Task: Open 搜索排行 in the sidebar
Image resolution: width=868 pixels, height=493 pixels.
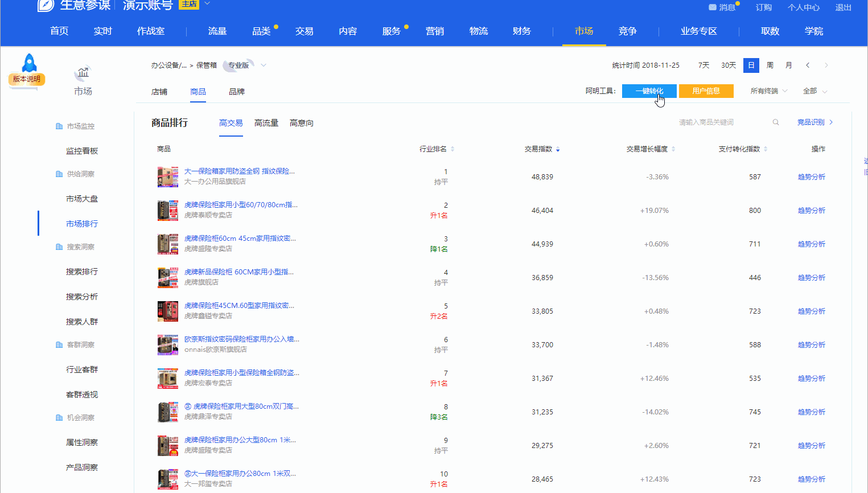Action: (82, 272)
